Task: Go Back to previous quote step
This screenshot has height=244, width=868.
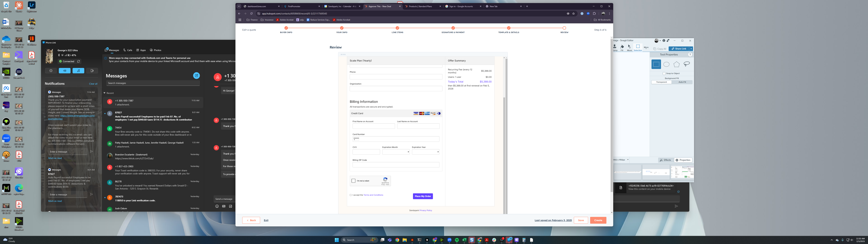Action: [251, 220]
